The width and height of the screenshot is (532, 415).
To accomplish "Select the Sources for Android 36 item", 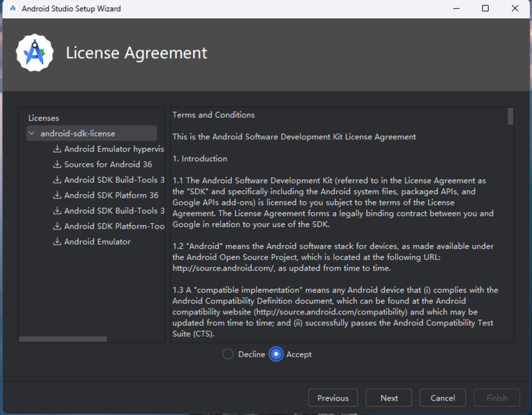I will [108, 164].
